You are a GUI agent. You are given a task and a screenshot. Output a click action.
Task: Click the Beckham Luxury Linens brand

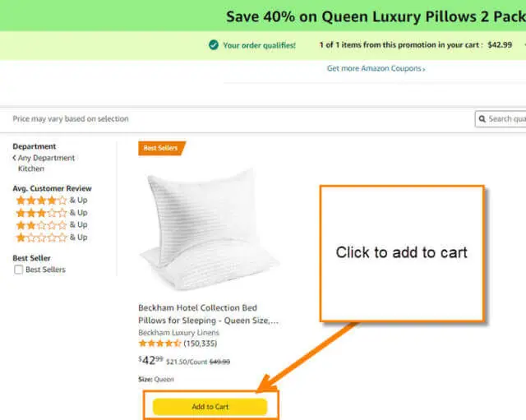pos(178,332)
